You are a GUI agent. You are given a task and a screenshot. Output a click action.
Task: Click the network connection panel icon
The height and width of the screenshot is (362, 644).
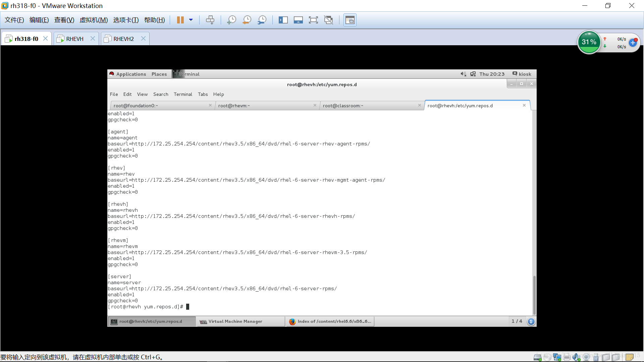click(x=473, y=74)
